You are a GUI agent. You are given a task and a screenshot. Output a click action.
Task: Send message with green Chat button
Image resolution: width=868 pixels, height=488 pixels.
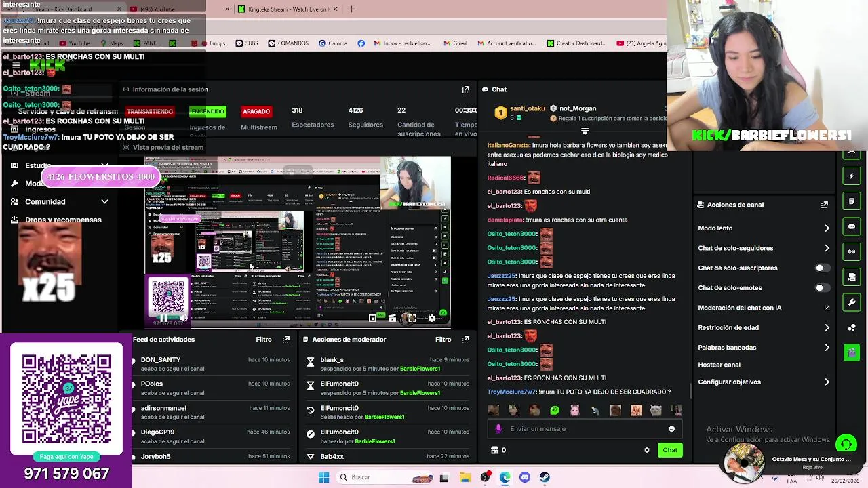pyautogui.click(x=670, y=450)
